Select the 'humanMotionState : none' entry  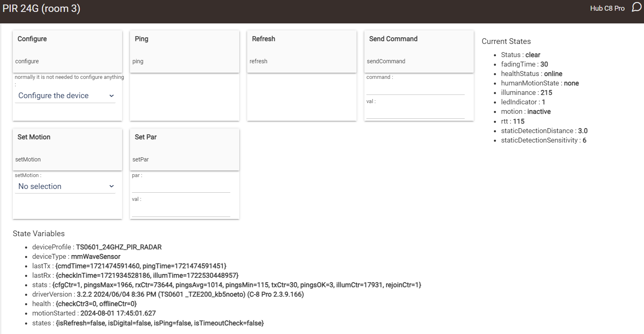(x=540, y=83)
